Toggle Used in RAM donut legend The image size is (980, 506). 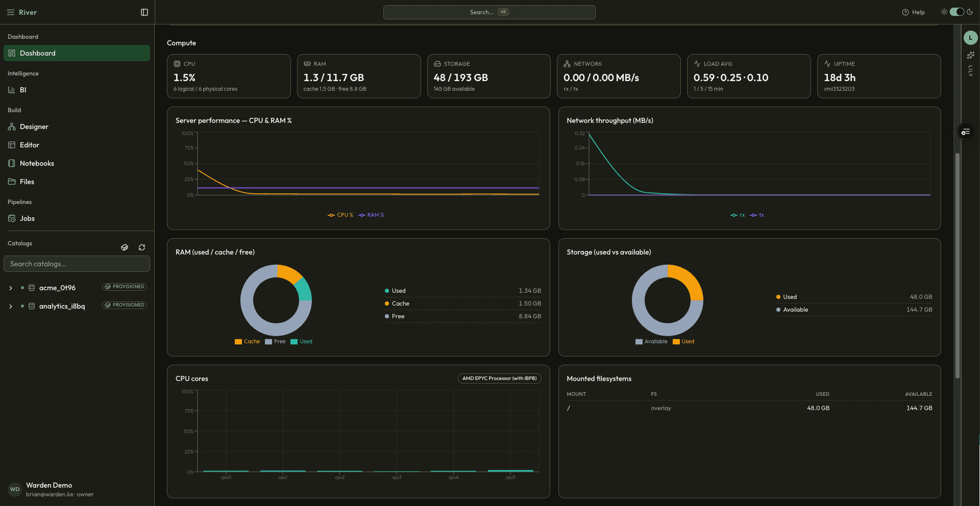pos(301,342)
